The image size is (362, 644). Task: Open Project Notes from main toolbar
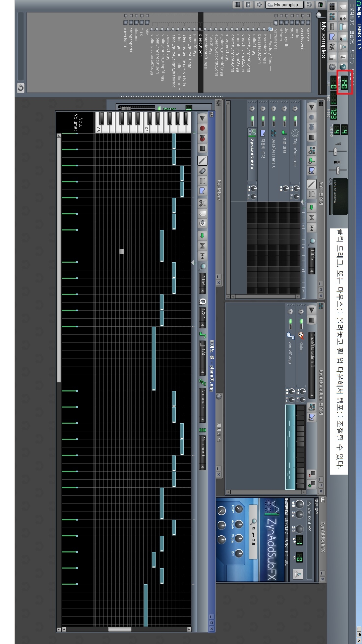(x=332, y=57)
